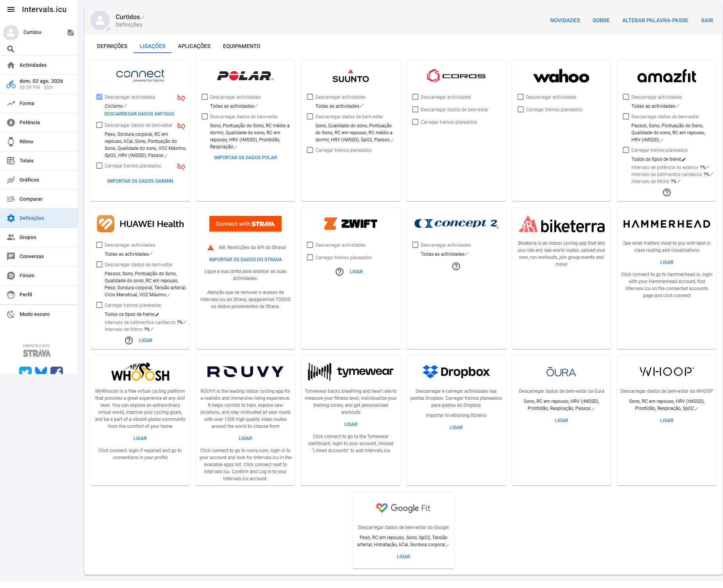Open NOVIDADES in the header
723x588 pixels.
[565, 20]
